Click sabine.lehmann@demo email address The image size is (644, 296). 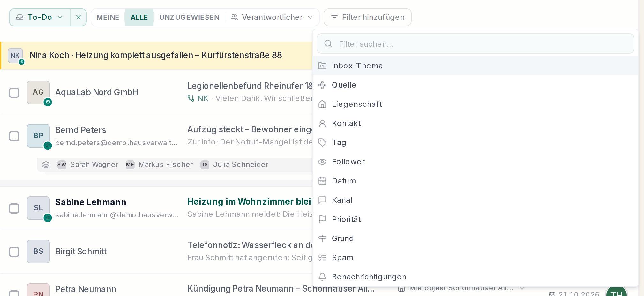point(117,215)
